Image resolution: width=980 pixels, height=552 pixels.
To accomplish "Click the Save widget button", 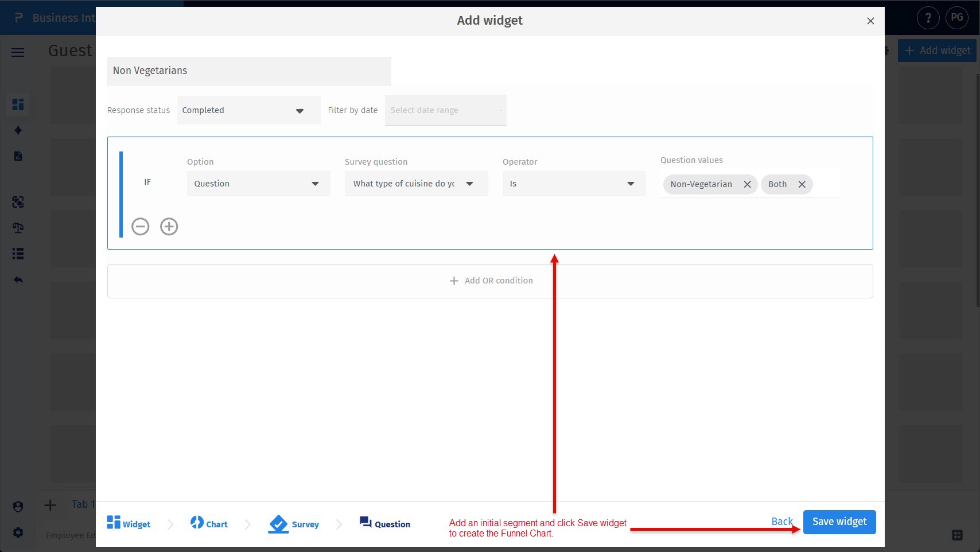I will 839,522.
